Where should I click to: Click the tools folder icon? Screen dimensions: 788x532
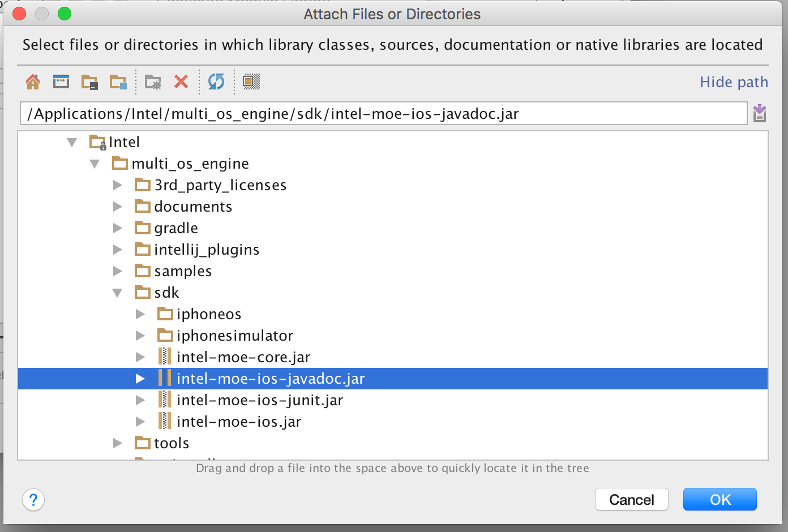[x=143, y=443]
